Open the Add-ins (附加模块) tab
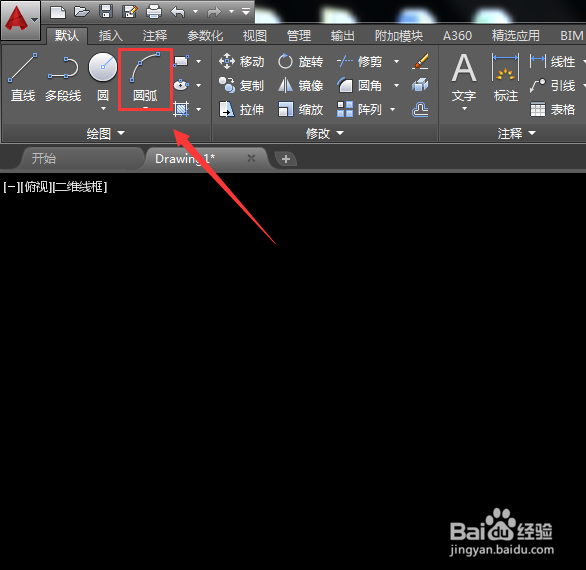This screenshot has width=586, height=570. (x=399, y=36)
